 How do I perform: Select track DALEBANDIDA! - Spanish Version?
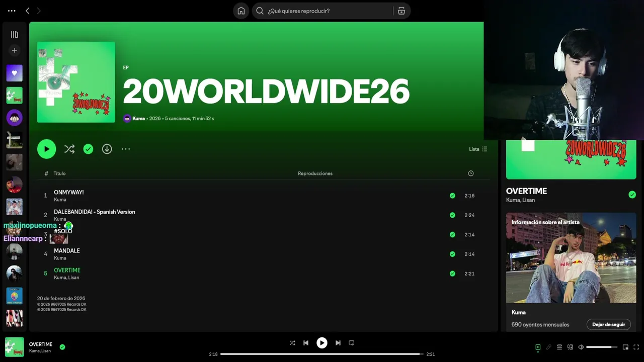(x=95, y=212)
